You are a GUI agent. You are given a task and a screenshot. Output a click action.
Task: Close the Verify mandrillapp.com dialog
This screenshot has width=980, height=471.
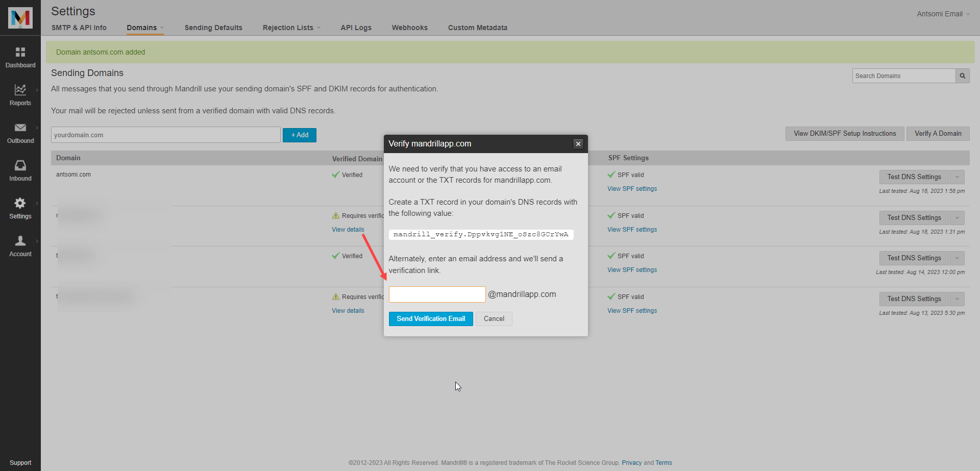578,144
